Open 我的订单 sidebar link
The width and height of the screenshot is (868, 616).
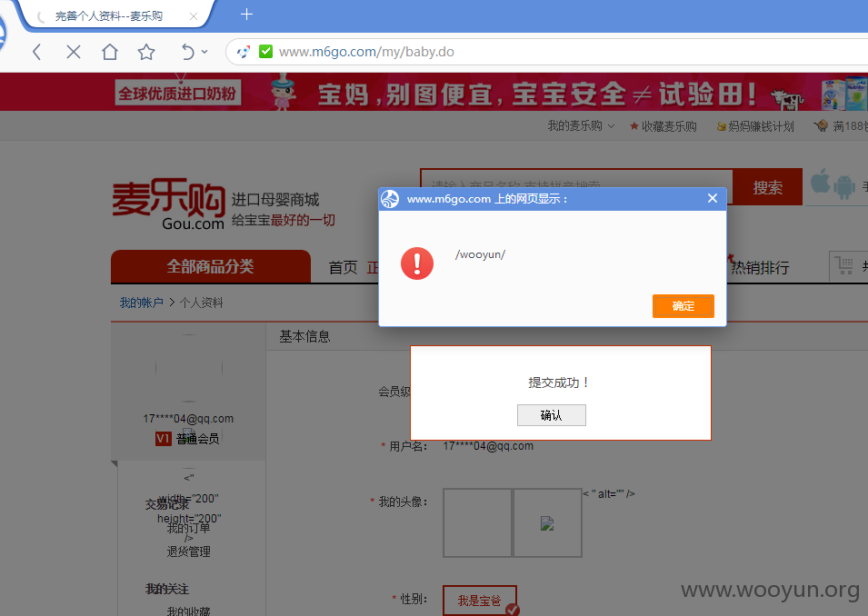tap(189, 528)
